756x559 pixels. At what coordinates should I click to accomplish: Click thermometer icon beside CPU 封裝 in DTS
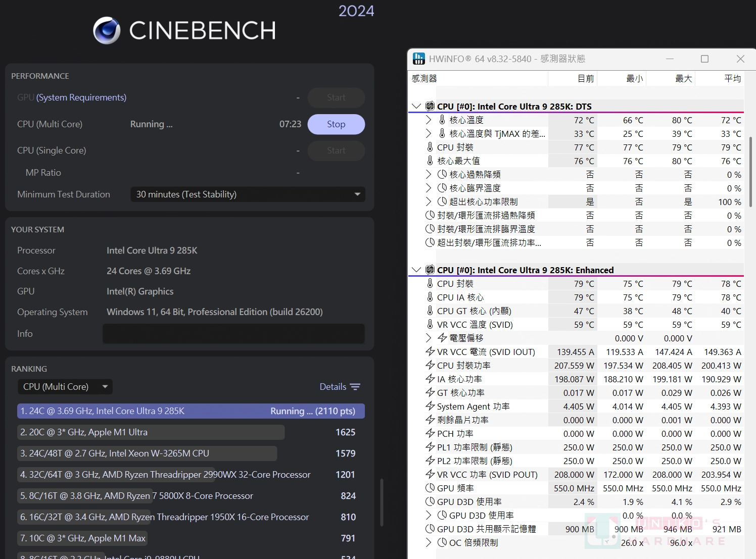(430, 147)
